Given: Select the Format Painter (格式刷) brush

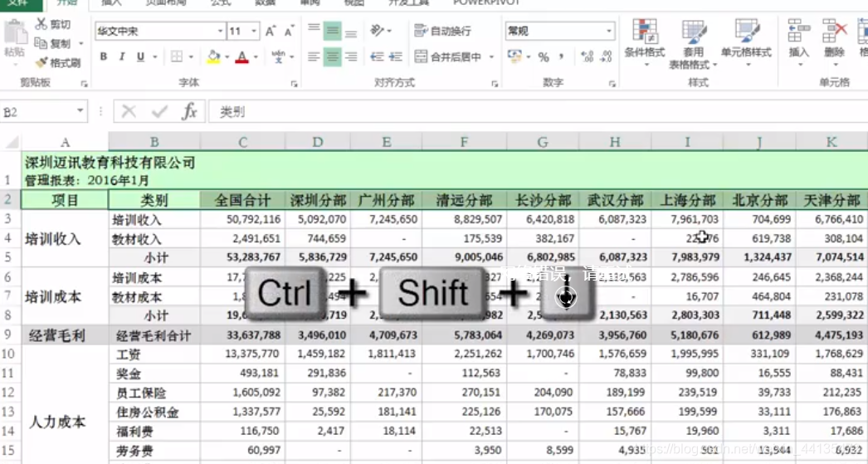Looking at the screenshot, I should pyautogui.click(x=41, y=62).
